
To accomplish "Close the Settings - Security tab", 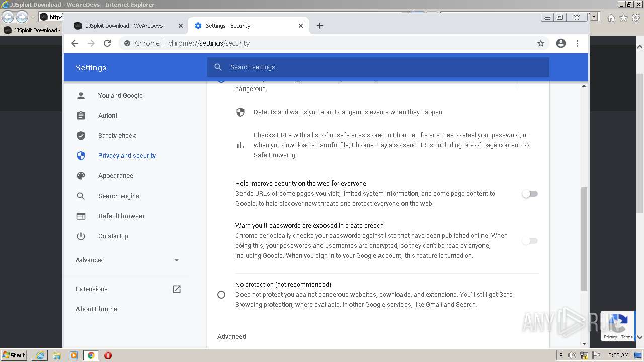I will [301, 26].
